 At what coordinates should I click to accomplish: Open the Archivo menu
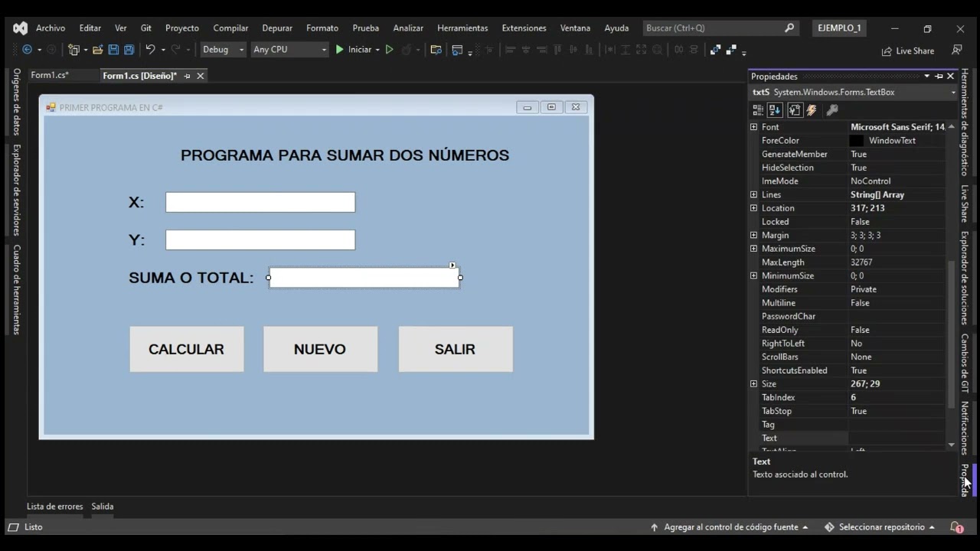(x=51, y=28)
